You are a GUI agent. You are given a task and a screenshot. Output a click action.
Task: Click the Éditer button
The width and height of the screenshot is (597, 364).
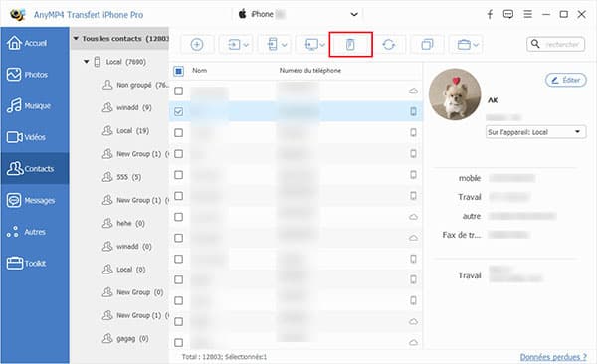(566, 80)
